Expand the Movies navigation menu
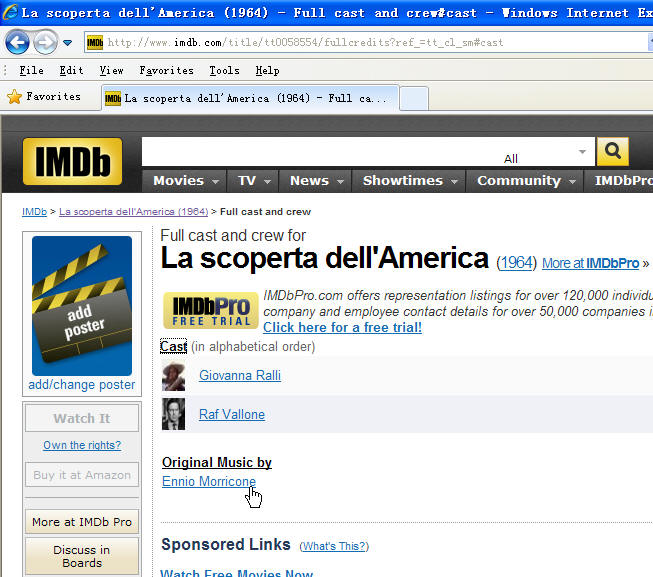Screen dimensions: 653x577 186,181
